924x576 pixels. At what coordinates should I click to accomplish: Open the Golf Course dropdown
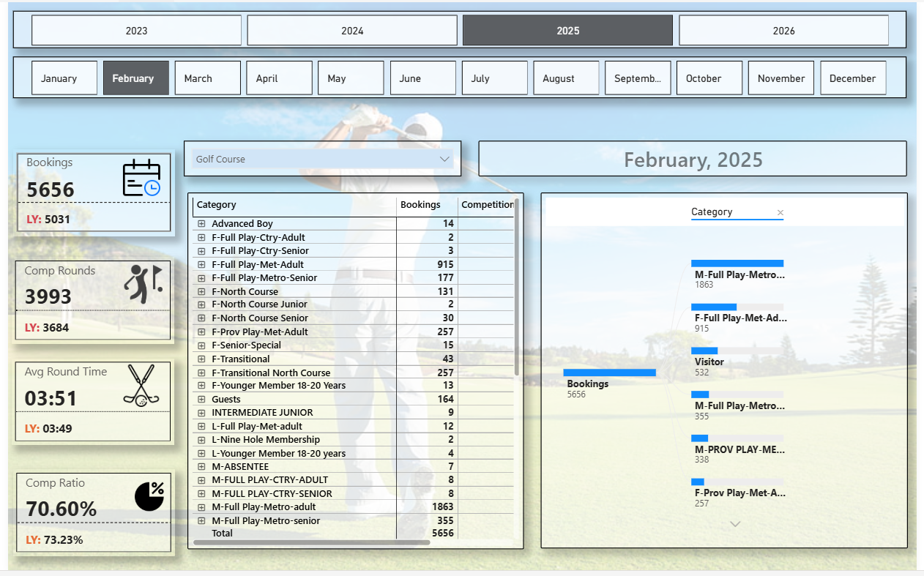[x=444, y=159]
